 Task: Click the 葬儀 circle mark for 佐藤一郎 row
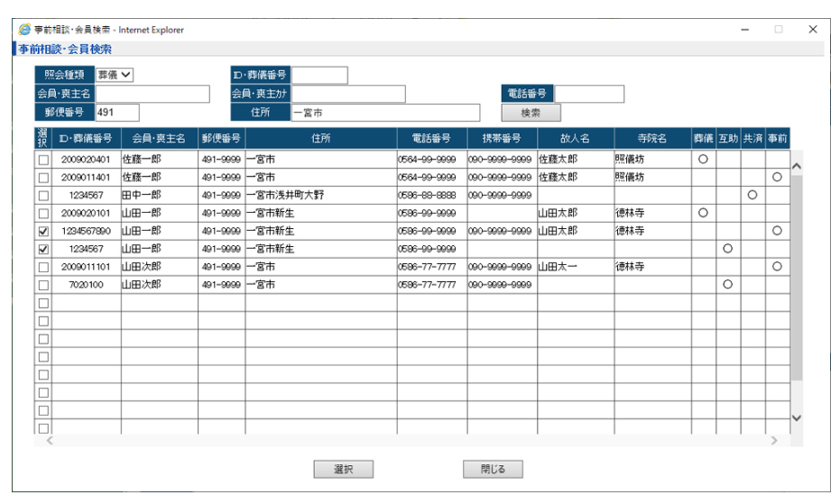pyautogui.click(x=703, y=160)
